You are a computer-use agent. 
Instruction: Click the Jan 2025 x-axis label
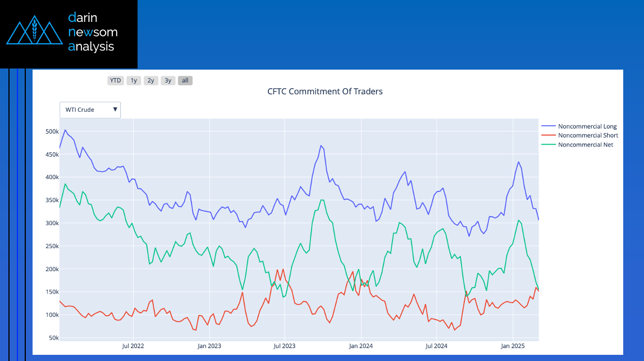pos(512,346)
